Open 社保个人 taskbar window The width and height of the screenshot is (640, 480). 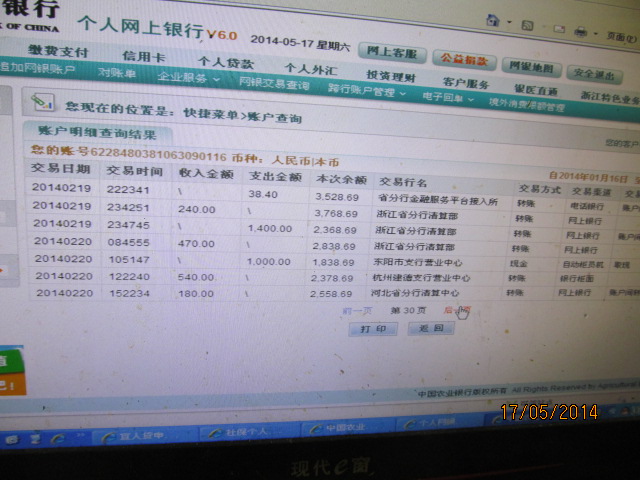[x=247, y=432]
